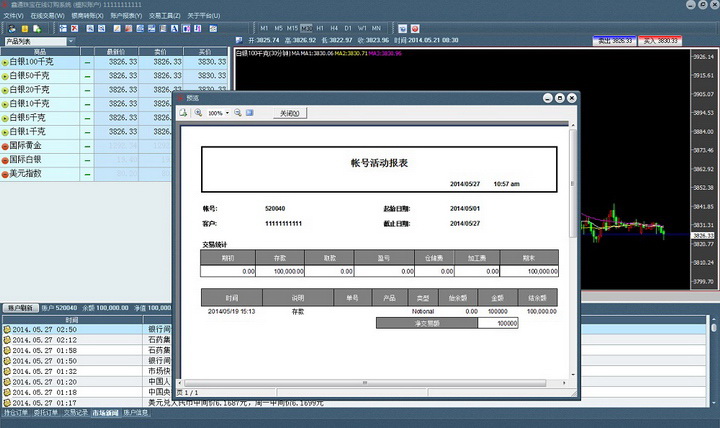Image resolution: width=720 pixels, height=428 pixels.
Task: Click the blue full-page icon in preview toolbar
Action: (249, 113)
